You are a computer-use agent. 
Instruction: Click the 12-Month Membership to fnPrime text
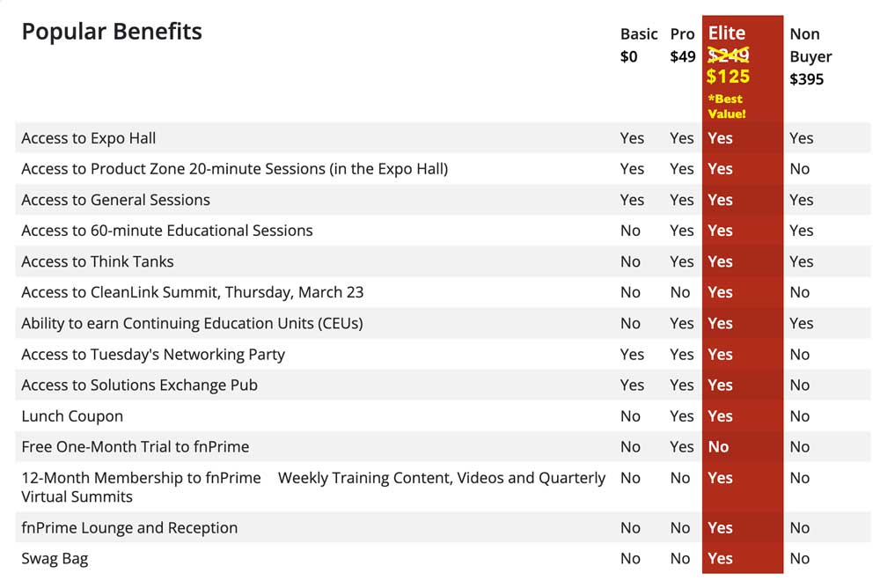tap(142, 478)
